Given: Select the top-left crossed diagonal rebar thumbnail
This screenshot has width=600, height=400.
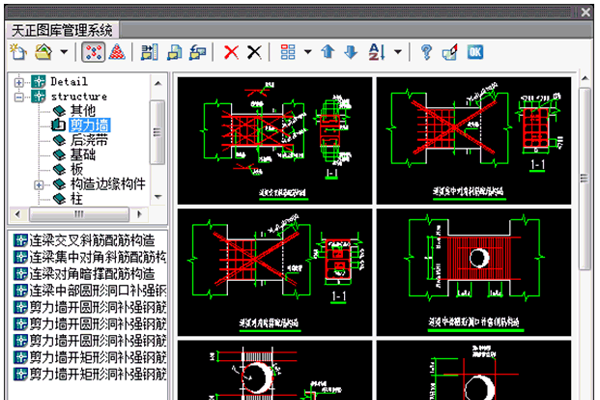Looking at the screenshot, I should [x=275, y=140].
